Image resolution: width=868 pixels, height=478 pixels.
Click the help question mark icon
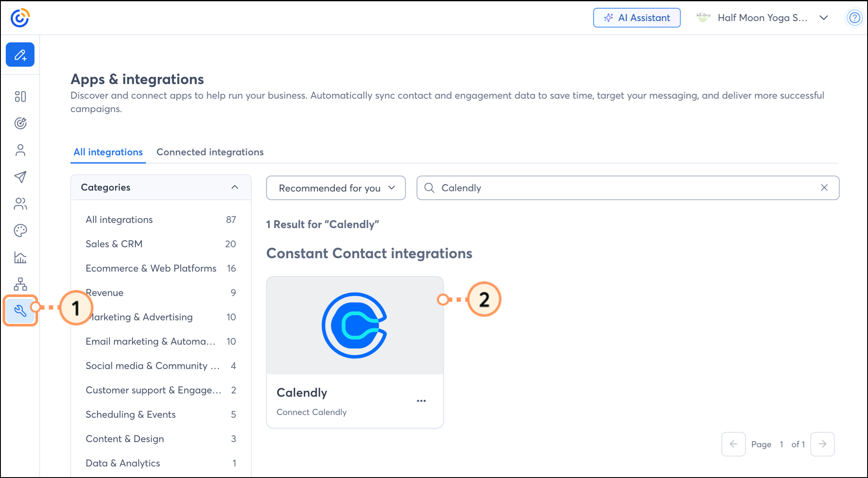pos(854,18)
